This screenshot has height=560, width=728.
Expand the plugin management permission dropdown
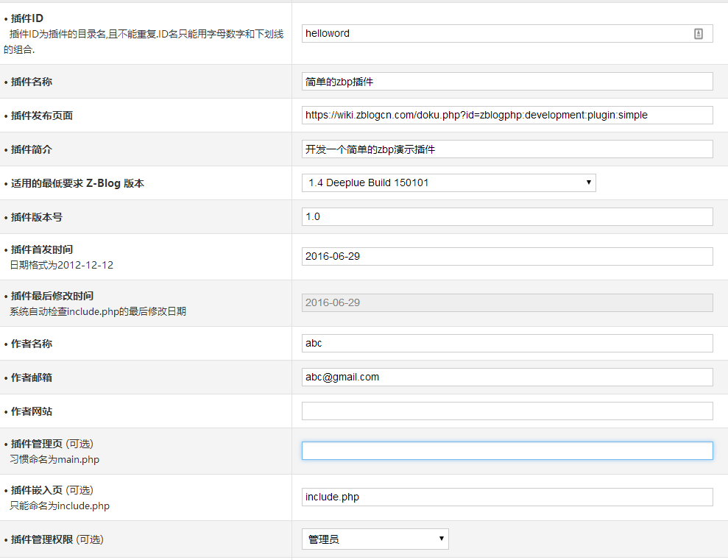click(375, 539)
